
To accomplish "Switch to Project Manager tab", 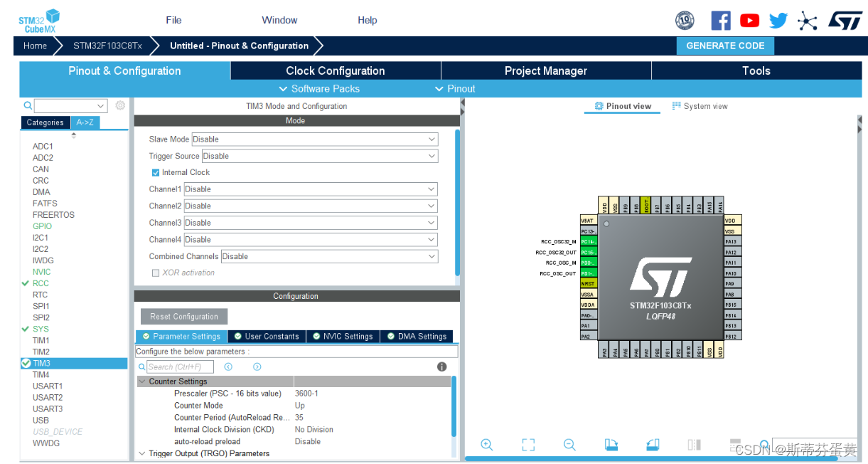I will 546,70.
